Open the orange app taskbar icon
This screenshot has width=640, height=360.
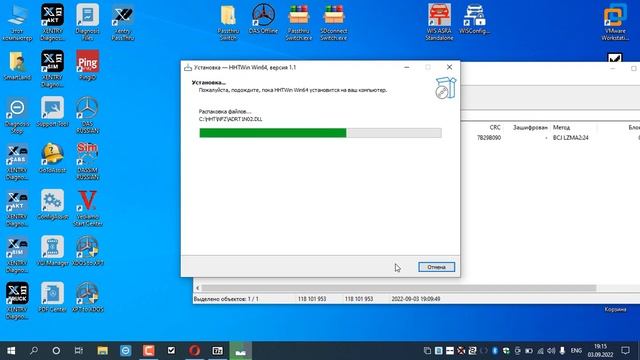pyautogui.click(x=149, y=351)
